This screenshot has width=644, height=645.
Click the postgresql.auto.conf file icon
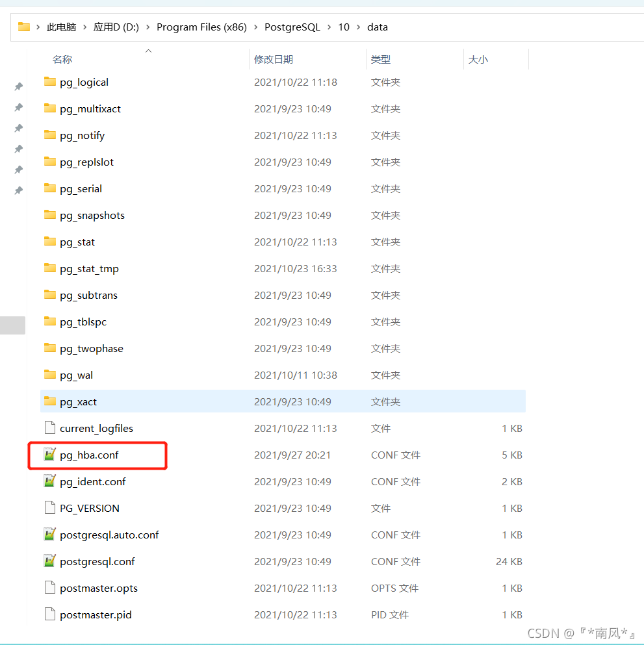click(x=50, y=535)
